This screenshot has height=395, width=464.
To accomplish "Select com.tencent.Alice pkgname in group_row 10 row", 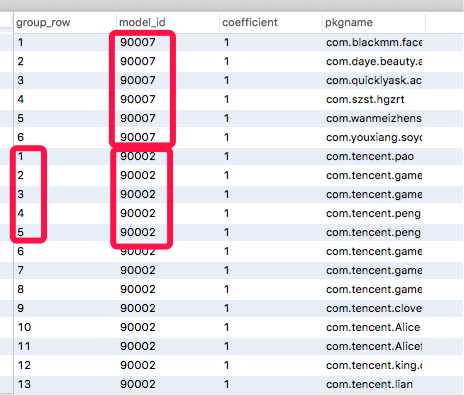I will tap(373, 327).
